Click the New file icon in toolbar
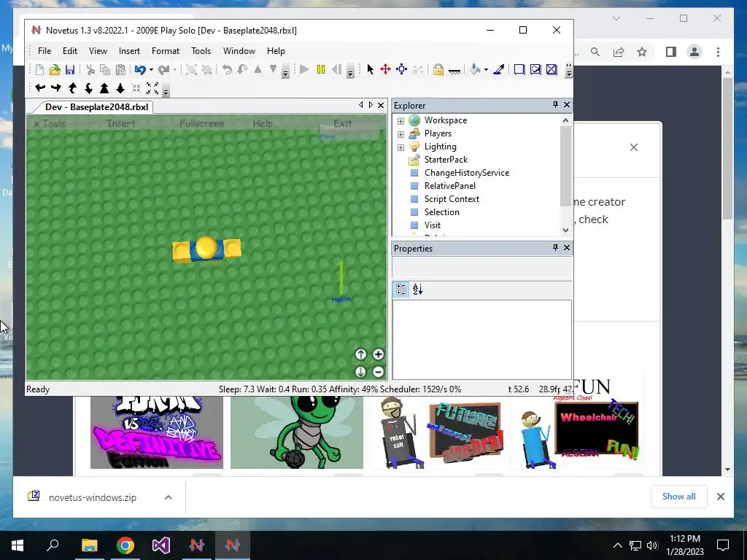This screenshot has width=747, height=560. (39, 69)
